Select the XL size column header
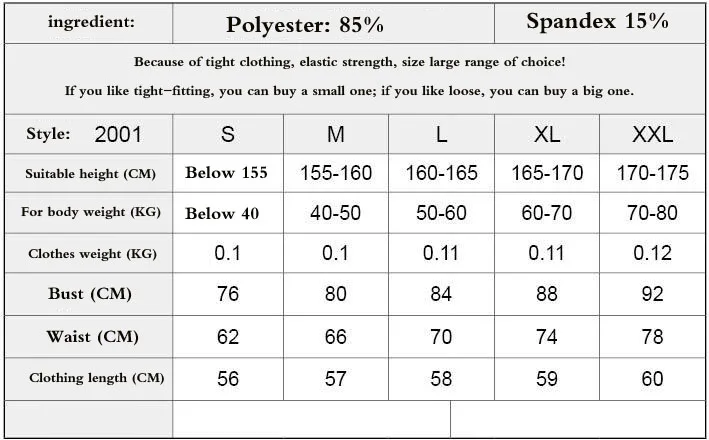709x440 pixels. click(x=547, y=134)
